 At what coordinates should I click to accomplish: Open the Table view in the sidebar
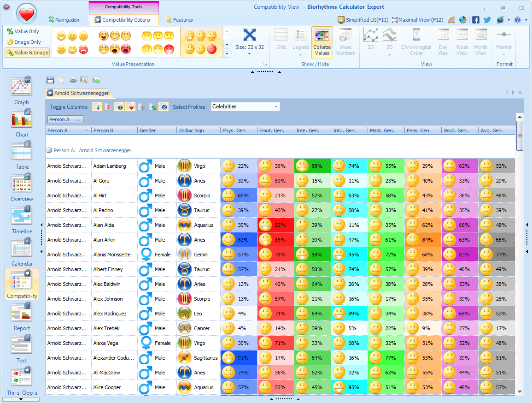point(22,155)
